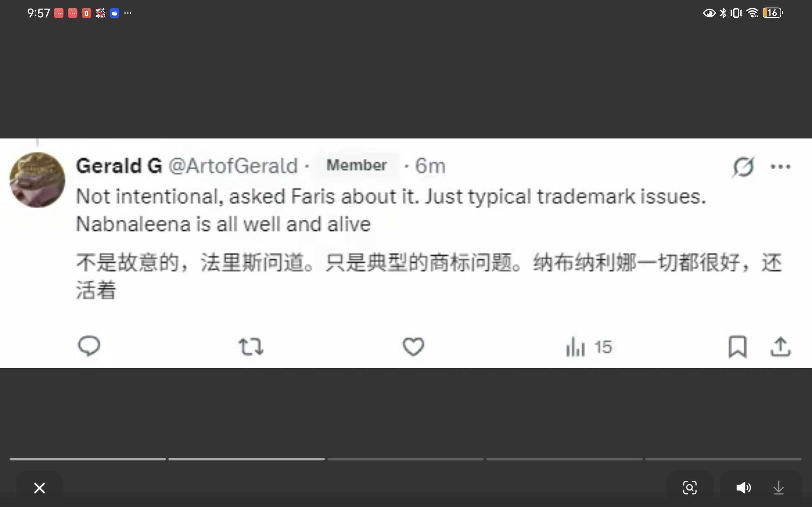This screenshot has width=812, height=507.
Task: Download the image with arrow icon
Action: coord(778,488)
